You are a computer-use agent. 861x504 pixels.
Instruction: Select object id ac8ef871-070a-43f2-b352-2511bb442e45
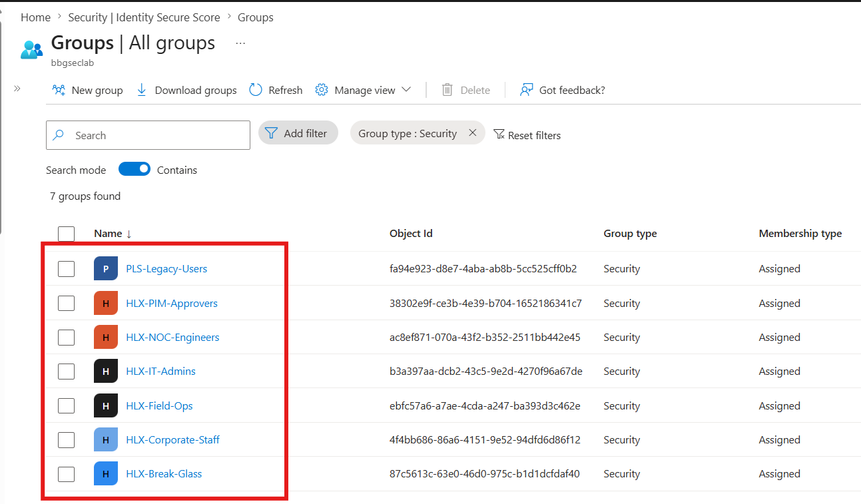point(485,337)
